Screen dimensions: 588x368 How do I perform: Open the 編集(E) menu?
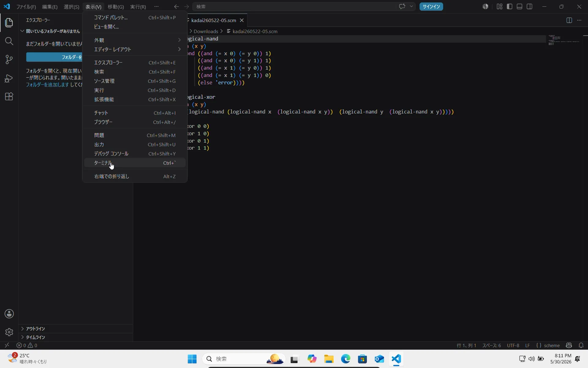pyautogui.click(x=50, y=6)
